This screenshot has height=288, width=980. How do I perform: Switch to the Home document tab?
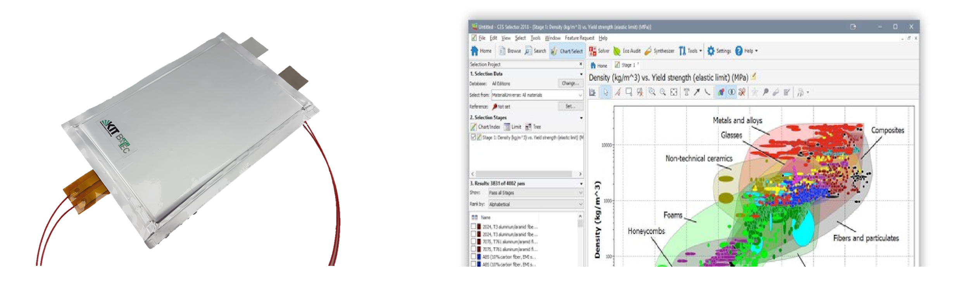599,65
